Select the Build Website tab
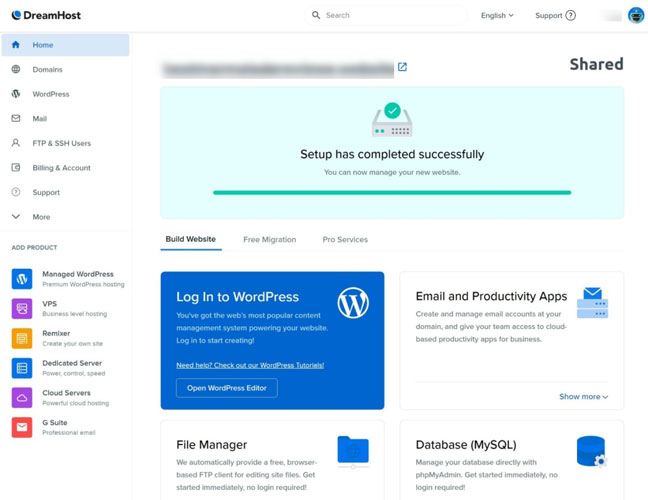 coord(191,239)
